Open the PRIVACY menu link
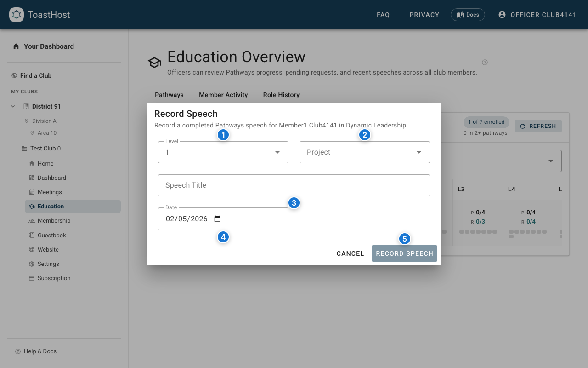Viewport: 588px width, 368px height. coord(424,15)
